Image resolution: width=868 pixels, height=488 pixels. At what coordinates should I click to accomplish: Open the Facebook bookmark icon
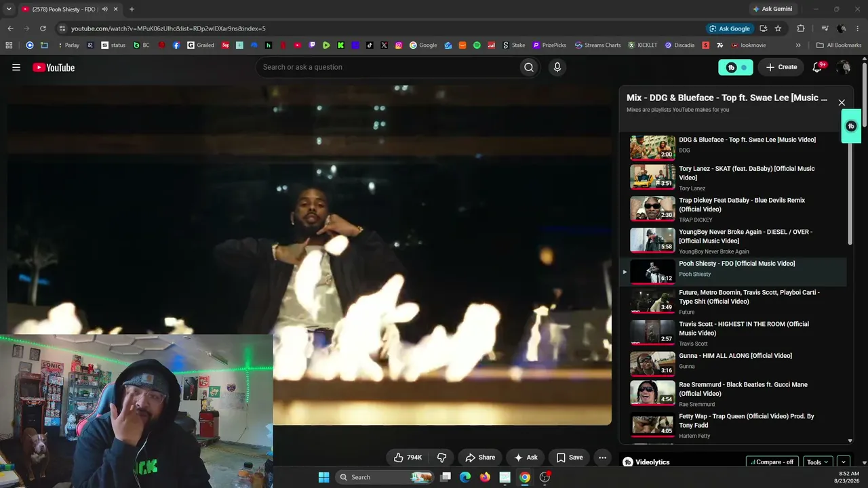pos(176,45)
